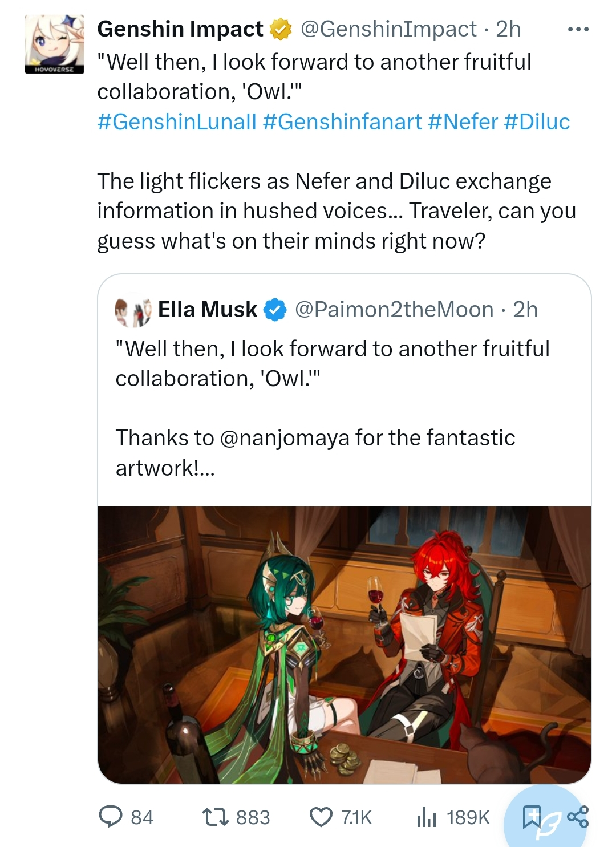This screenshot has width=616, height=847.
Task: Click the @Paimon2theMoon handle
Action: click(394, 310)
